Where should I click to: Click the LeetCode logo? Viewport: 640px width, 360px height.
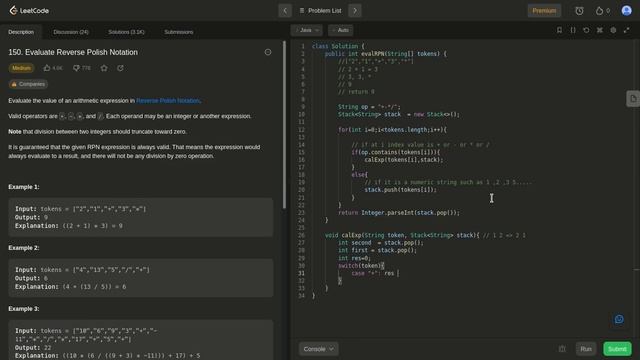coord(29,11)
